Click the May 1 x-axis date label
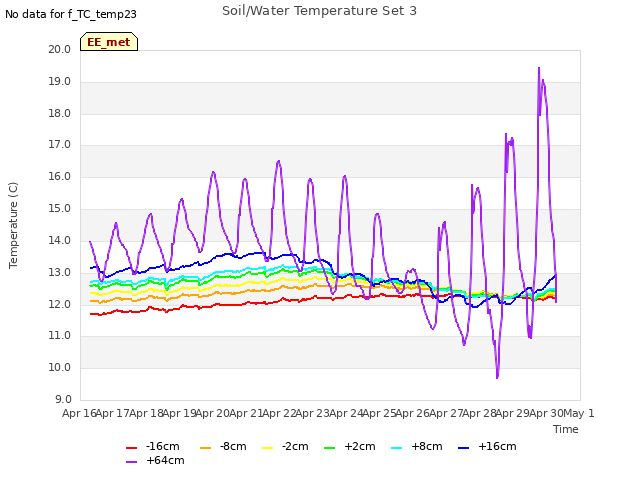 click(579, 413)
